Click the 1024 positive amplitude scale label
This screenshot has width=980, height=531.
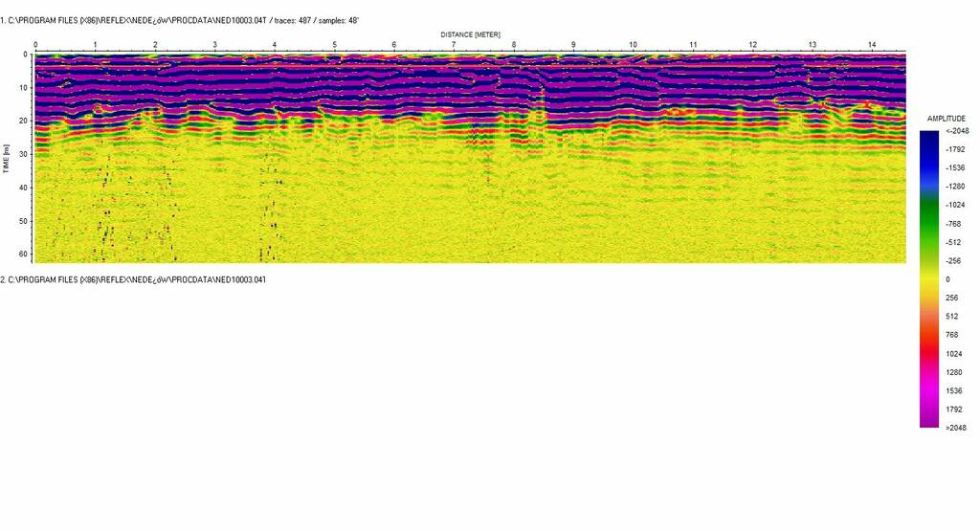tap(954, 353)
